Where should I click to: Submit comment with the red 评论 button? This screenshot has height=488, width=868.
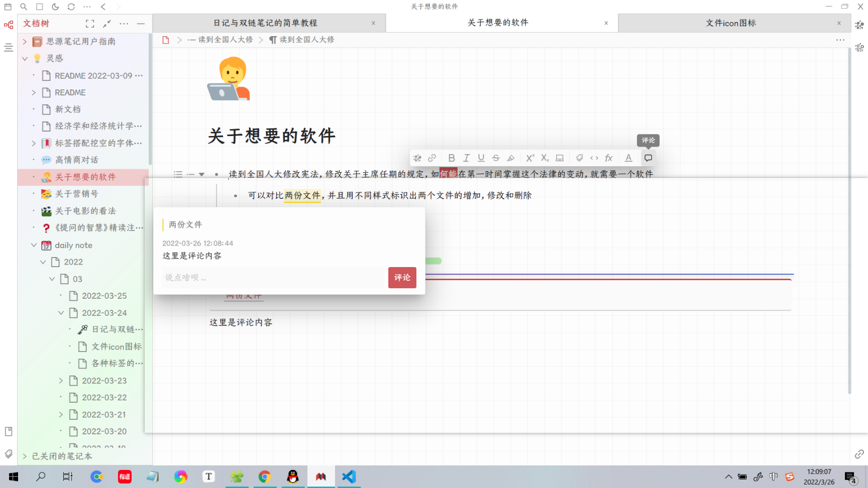(402, 278)
